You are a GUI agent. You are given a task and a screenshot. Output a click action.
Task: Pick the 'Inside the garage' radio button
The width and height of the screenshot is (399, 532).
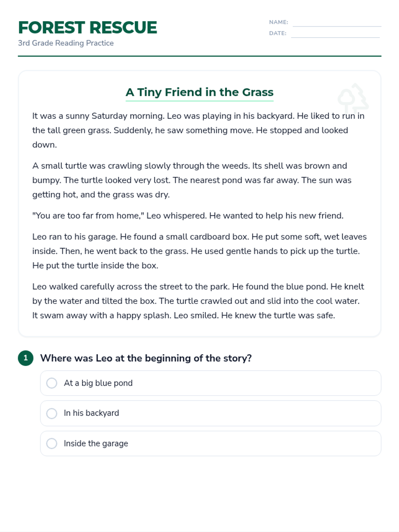52,444
